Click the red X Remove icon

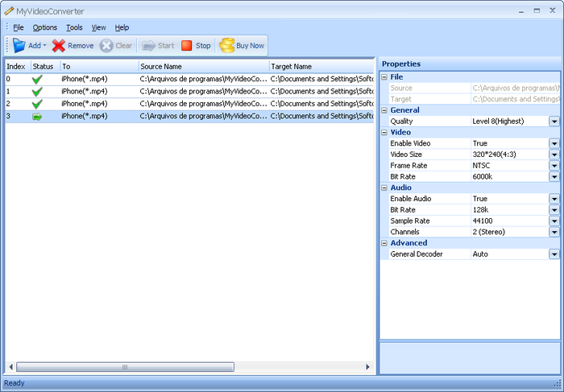pos(59,46)
